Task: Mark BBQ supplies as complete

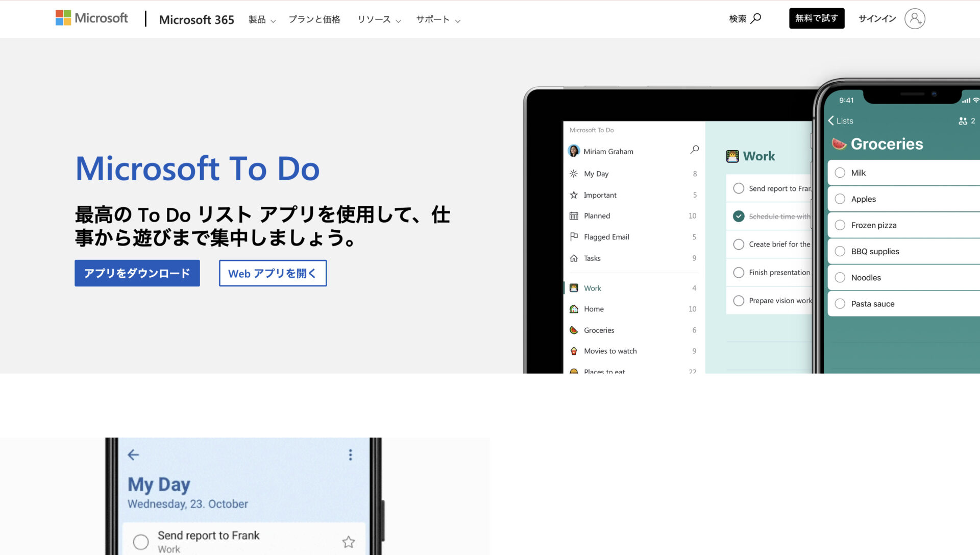Action: click(x=840, y=251)
